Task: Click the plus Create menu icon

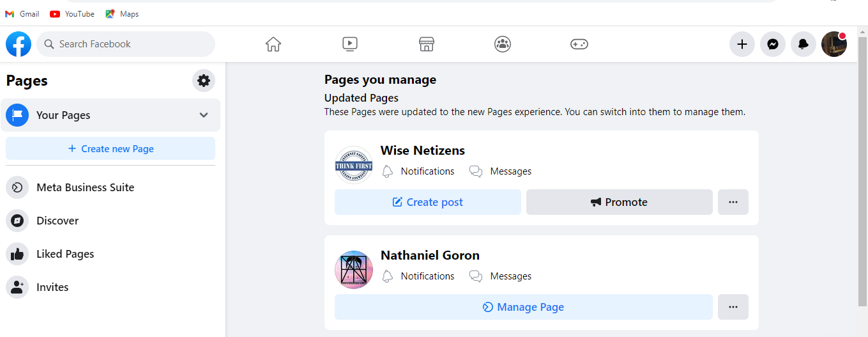Action: point(742,44)
